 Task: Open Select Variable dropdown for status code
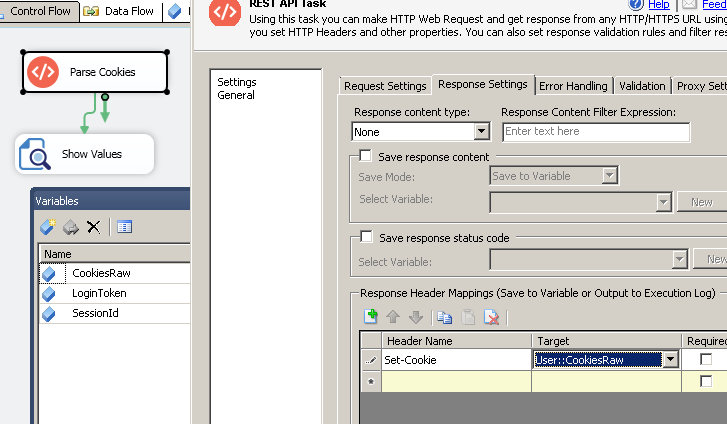pos(679,260)
